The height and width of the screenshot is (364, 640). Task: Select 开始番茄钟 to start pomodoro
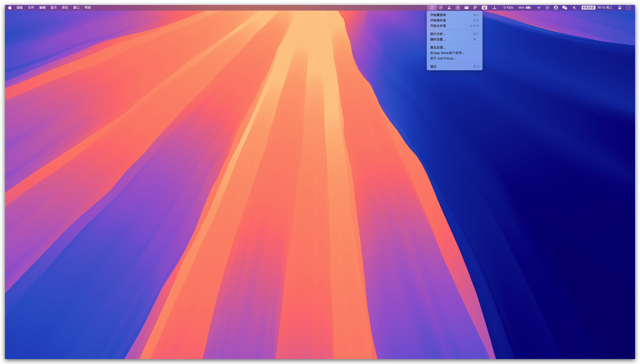click(x=438, y=15)
